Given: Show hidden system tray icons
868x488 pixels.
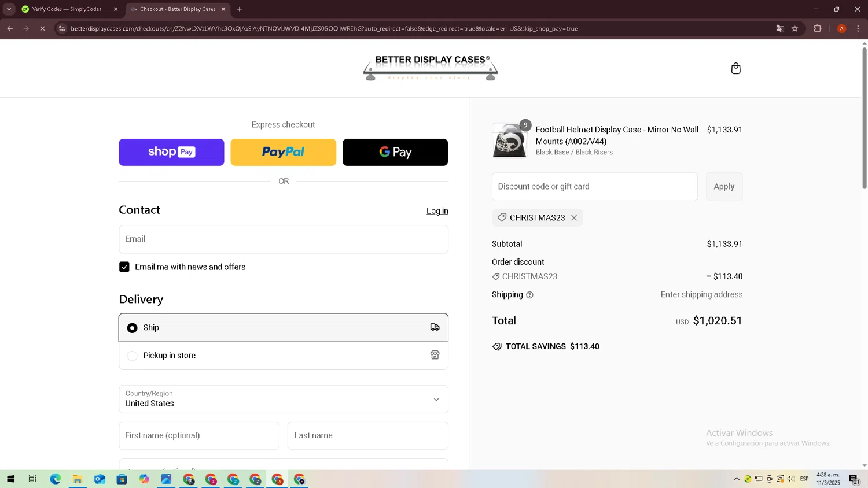Looking at the screenshot, I should pyautogui.click(x=737, y=479).
